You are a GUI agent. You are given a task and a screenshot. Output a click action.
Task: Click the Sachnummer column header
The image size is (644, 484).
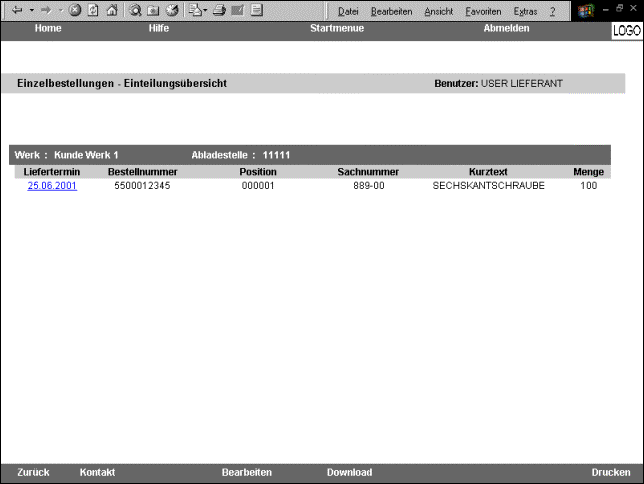tap(368, 172)
